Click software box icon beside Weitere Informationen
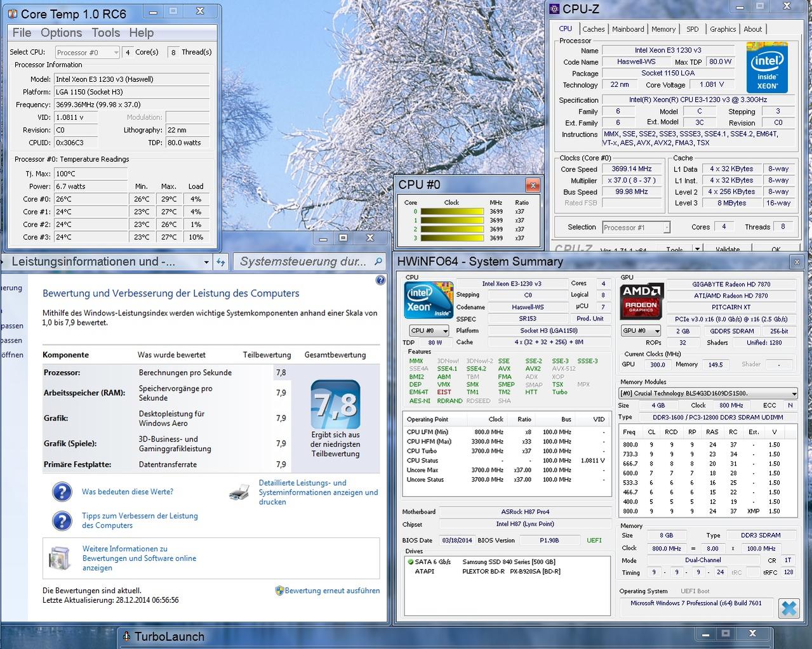The image size is (812, 649). pos(61,558)
